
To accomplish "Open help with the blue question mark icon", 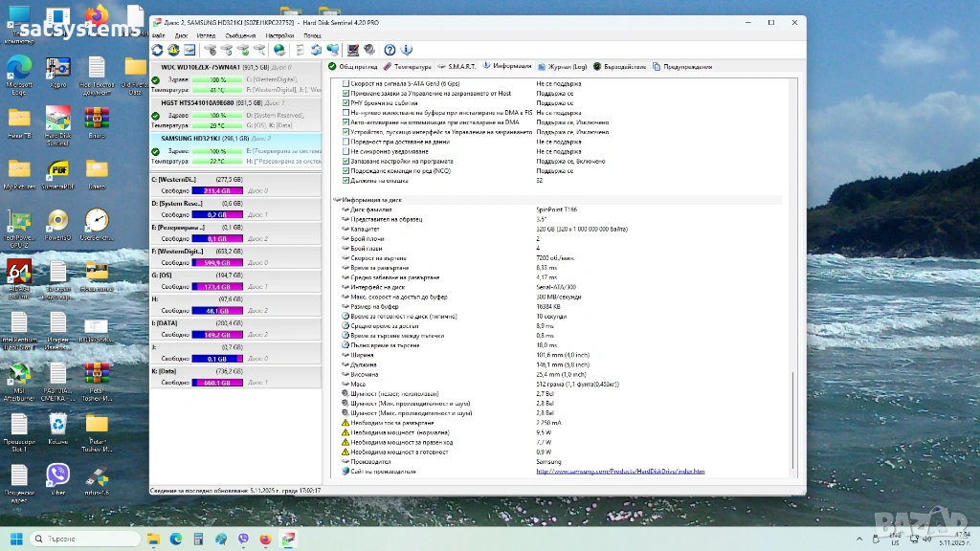I will point(390,50).
